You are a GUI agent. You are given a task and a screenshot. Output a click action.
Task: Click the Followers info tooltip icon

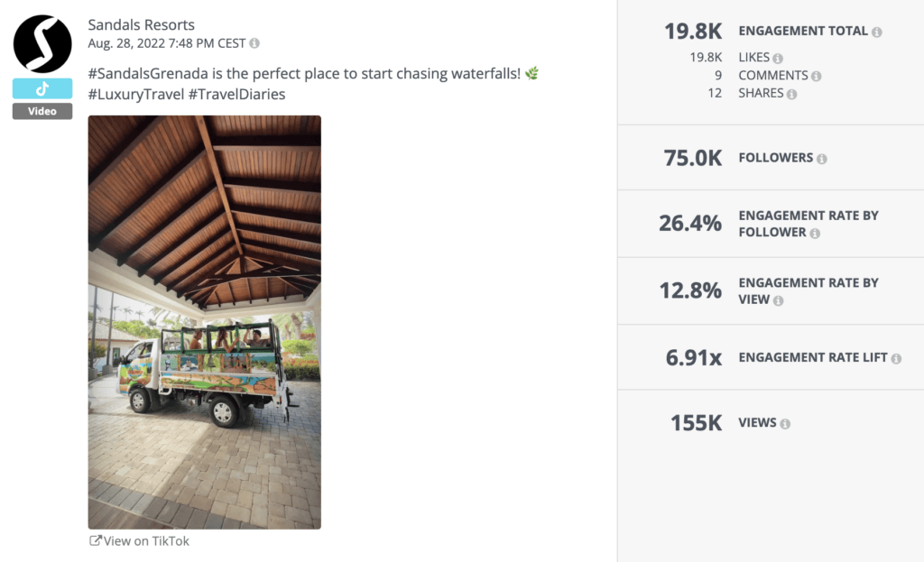[x=821, y=157]
